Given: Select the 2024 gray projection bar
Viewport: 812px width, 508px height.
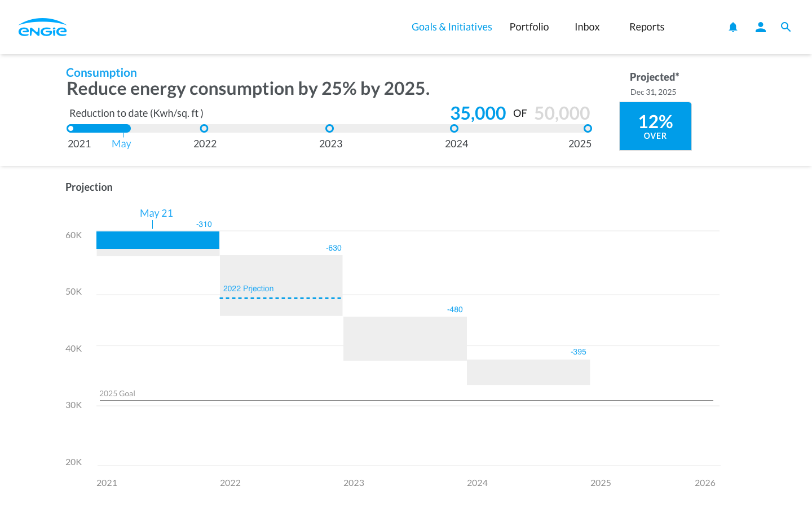Looking at the screenshot, I should pyautogui.click(x=528, y=373).
